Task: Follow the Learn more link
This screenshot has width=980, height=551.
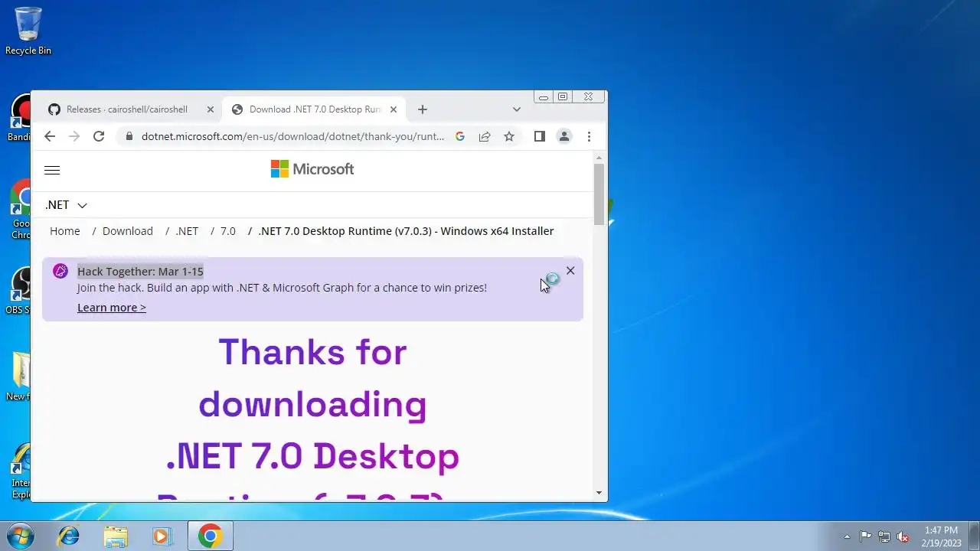Action: coord(112,308)
